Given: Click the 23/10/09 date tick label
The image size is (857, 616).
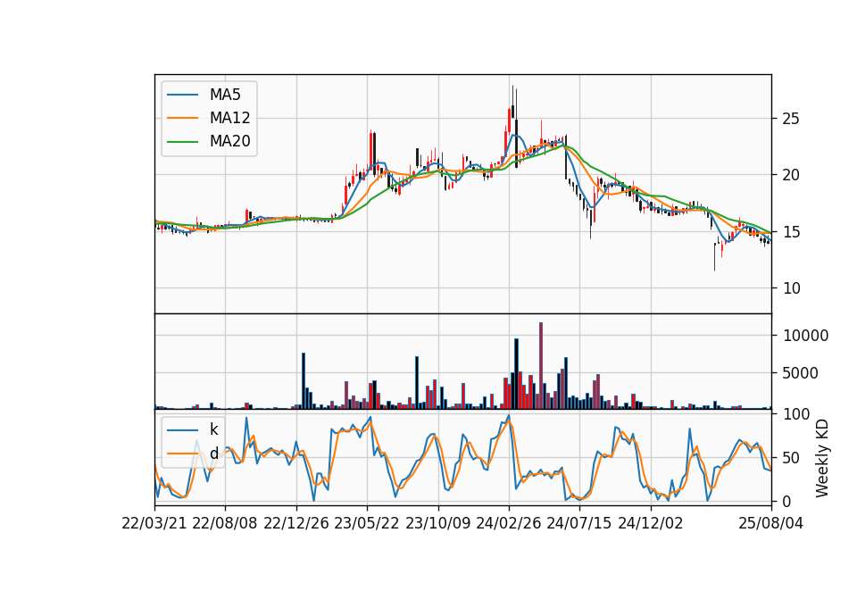Looking at the screenshot, I should point(437,523).
